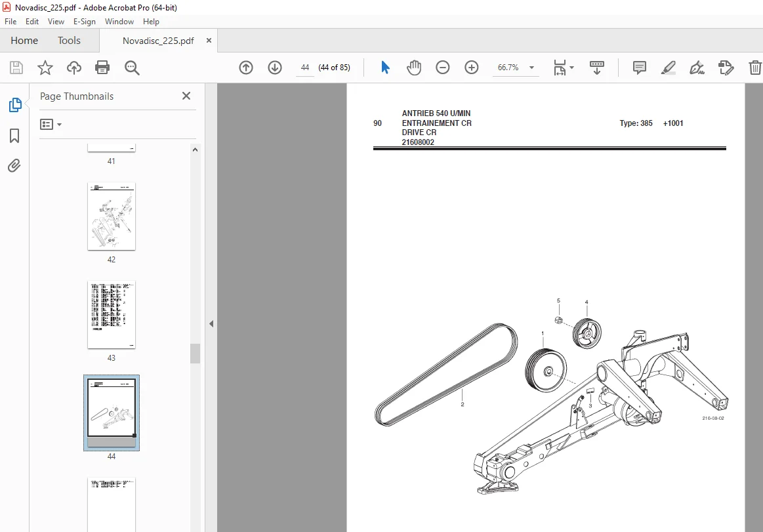Close the Page Thumbnails panel
The image size is (763, 532).
tap(186, 96)
